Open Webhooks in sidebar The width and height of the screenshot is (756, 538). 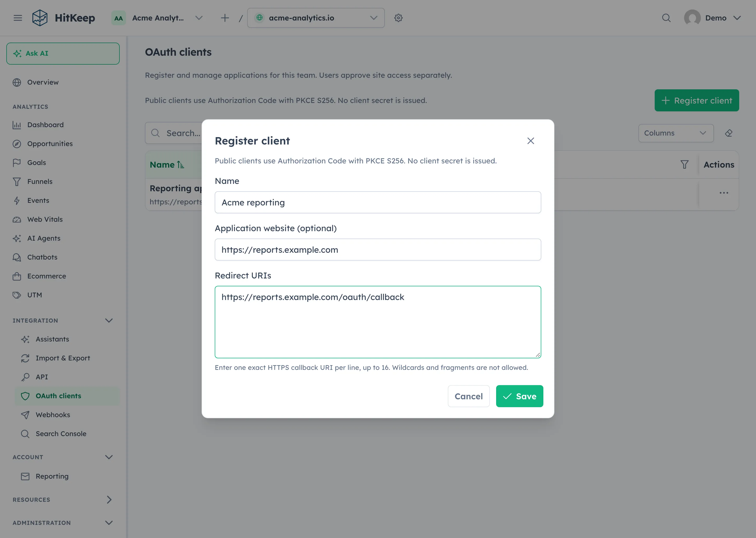(67, 415)
